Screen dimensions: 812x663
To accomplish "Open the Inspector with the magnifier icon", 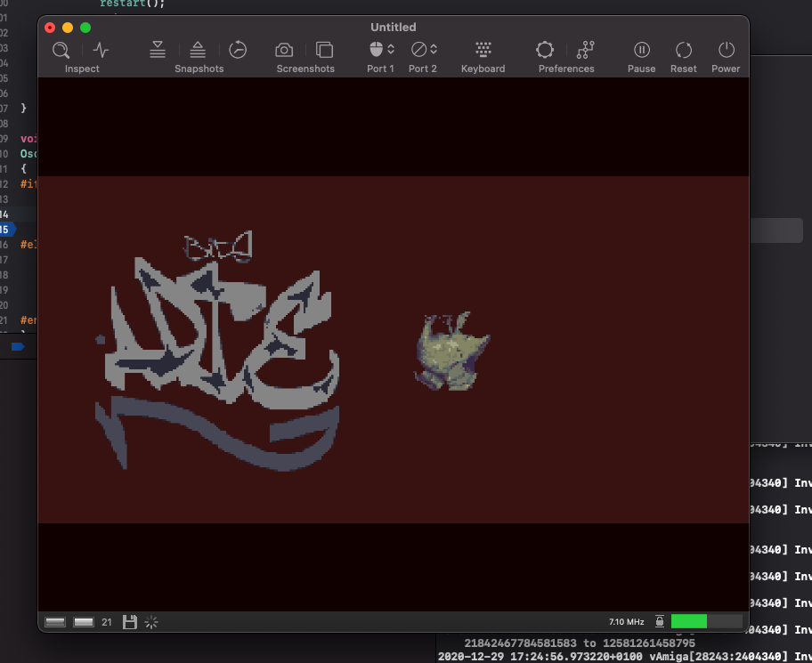I will coord(61,50).
